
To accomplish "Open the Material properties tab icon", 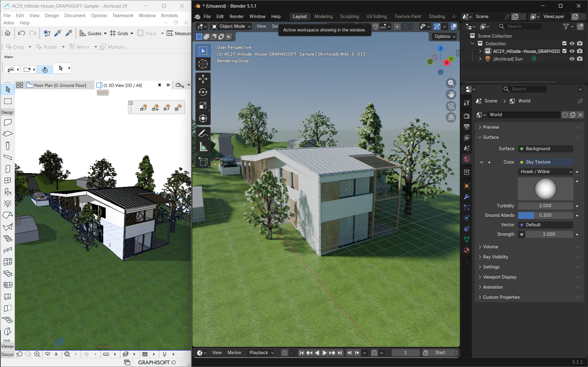I will (466, 250).
